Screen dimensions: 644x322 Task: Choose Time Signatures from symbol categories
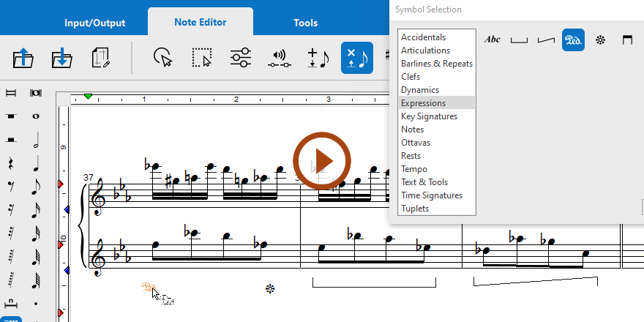click(432, 195)
